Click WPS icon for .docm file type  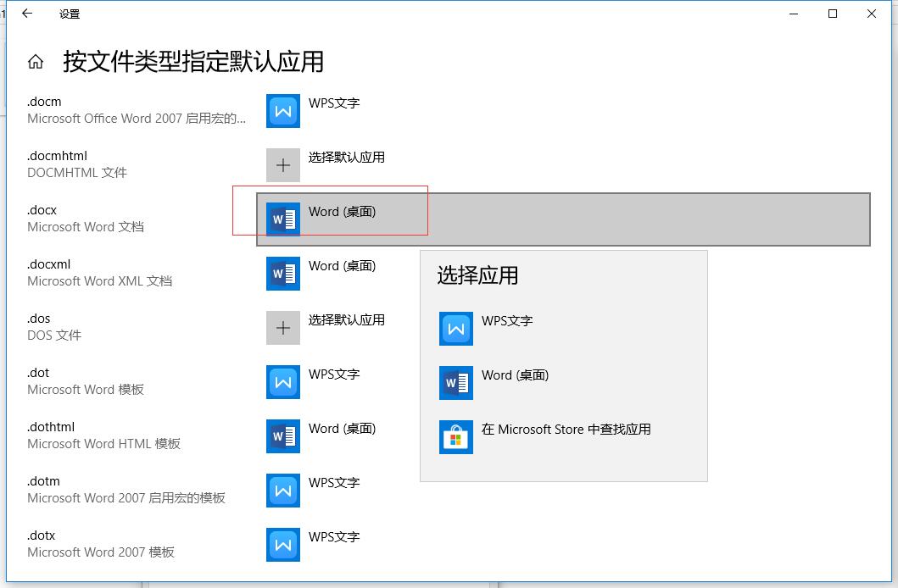283,111
